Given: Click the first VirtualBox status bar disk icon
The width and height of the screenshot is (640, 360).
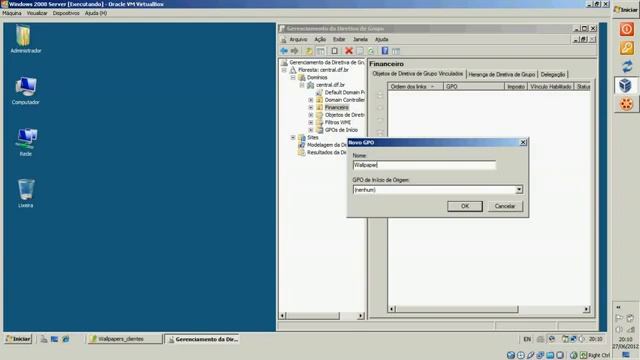Looking at the screenshot, I should [x=511, y=355].
